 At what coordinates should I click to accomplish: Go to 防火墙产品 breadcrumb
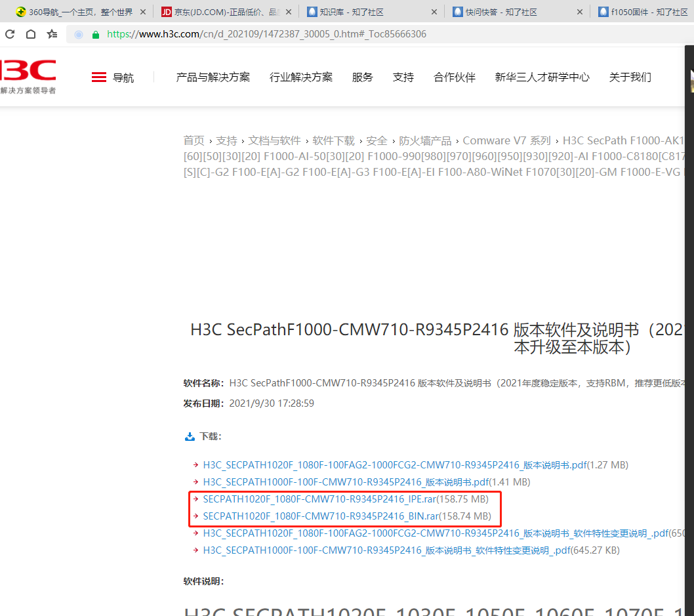(425, 141)
